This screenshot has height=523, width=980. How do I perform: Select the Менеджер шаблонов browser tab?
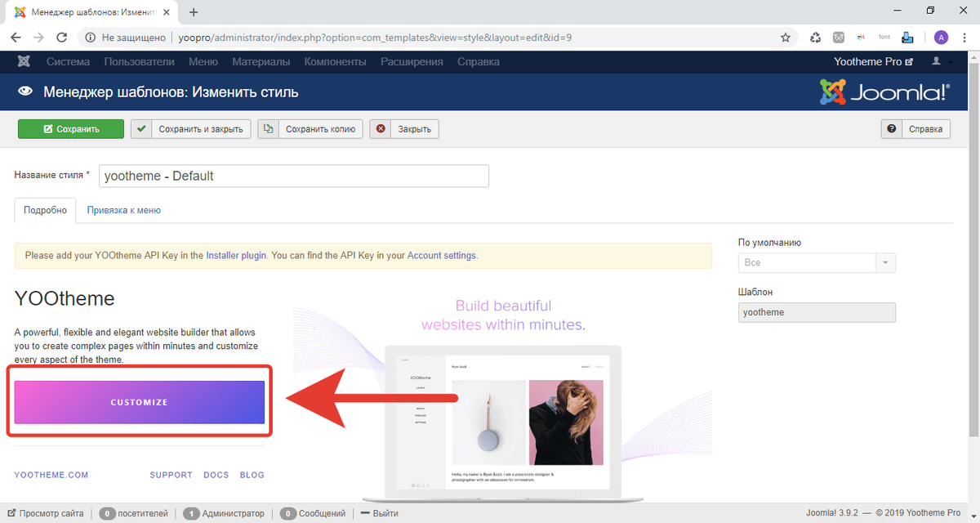91,12
